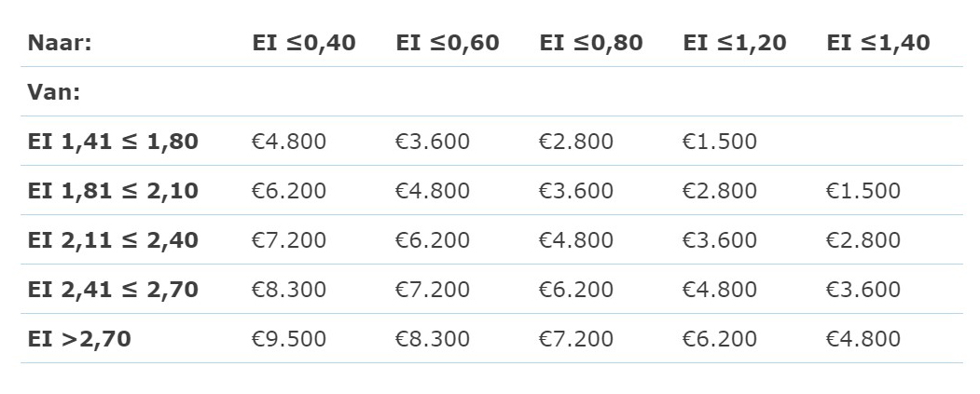Click €2.800 in the EI 1,41 ≤ 1,80 row
This screenshot has width=980, height=394.
click(576, 142)
